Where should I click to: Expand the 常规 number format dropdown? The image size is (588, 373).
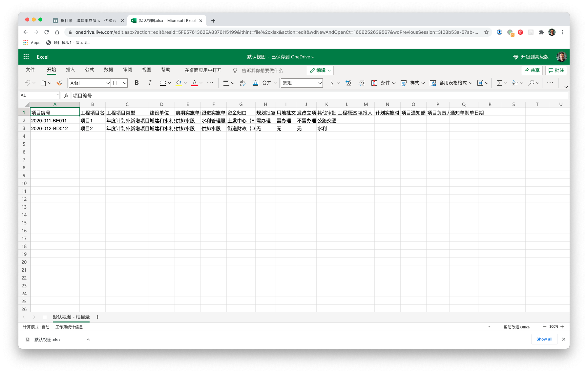pyautogui.click(x=320, y=83)
